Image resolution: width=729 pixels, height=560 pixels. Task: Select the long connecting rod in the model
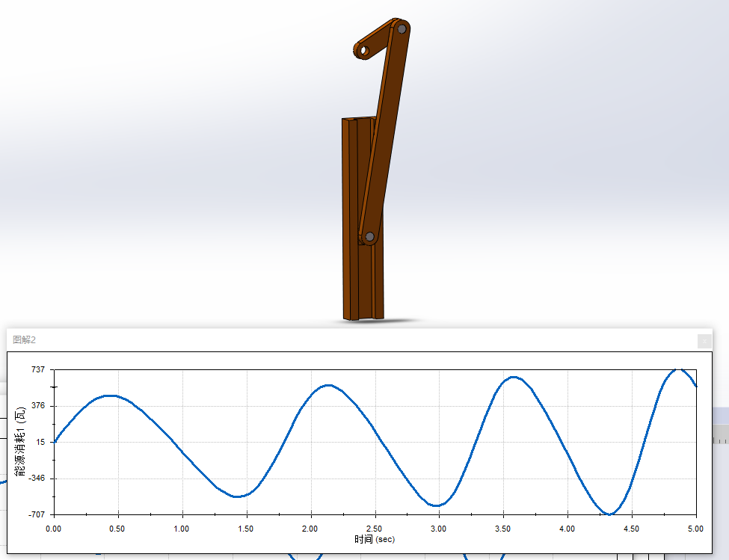click(x=385, y=135)
